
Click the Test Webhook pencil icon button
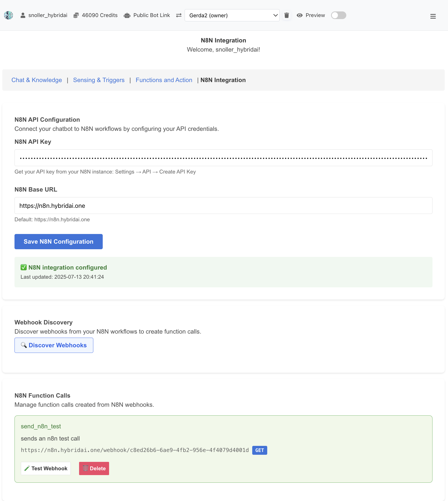point(27,468)
